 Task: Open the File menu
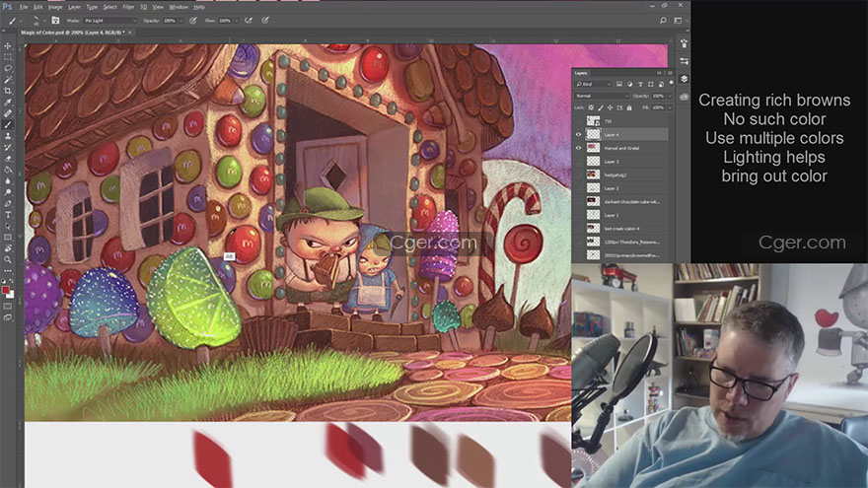[x=24, y=7]
